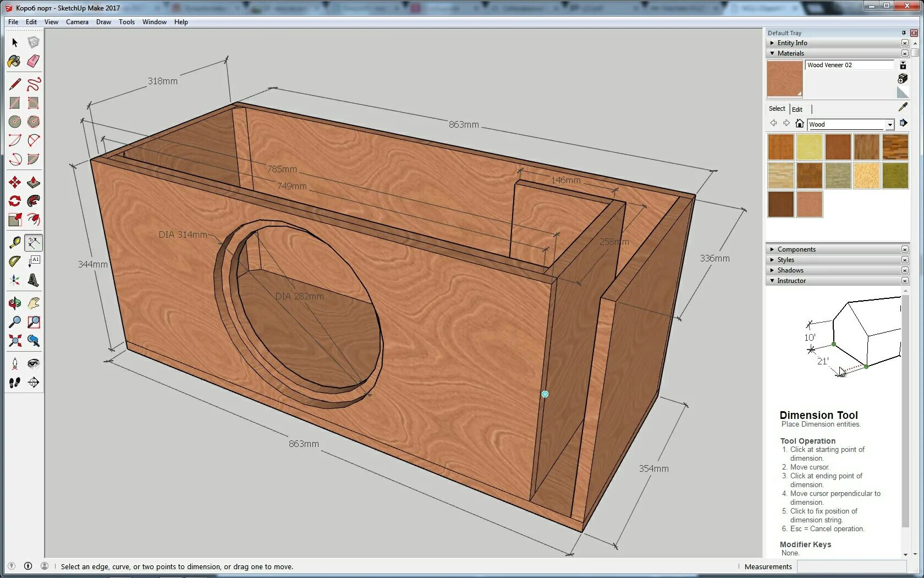This screenshot has height=578, width=924.
Task: Click the Zoom Extents tool
Action: pos(15,341)
